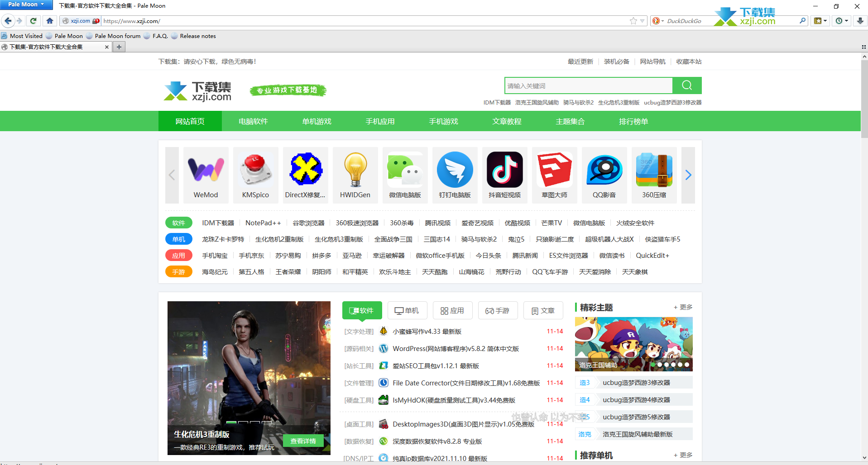The height and width of the screenshot is (465, 868).
Task: Open 电脑软件 navigation menu
Action: 254,121
